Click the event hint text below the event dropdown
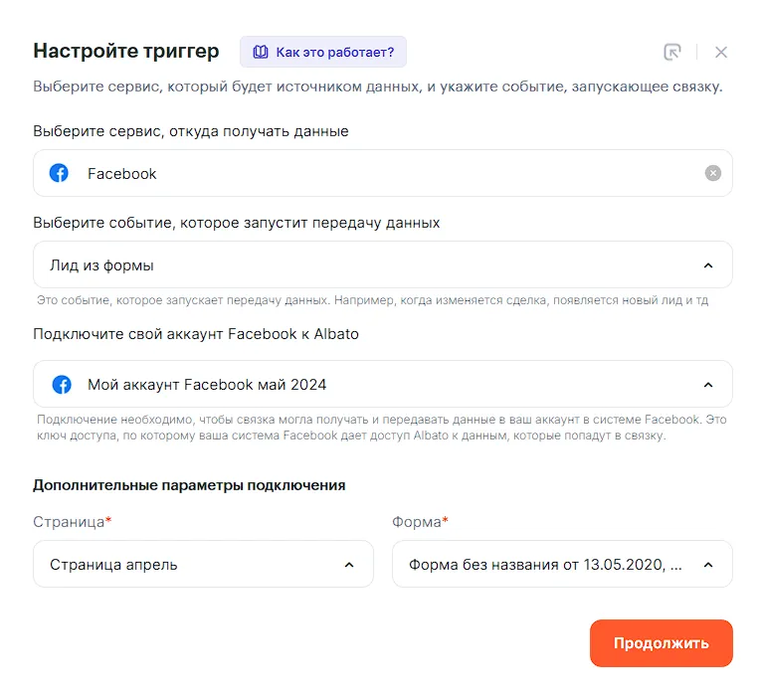 (x=372, y=299)
